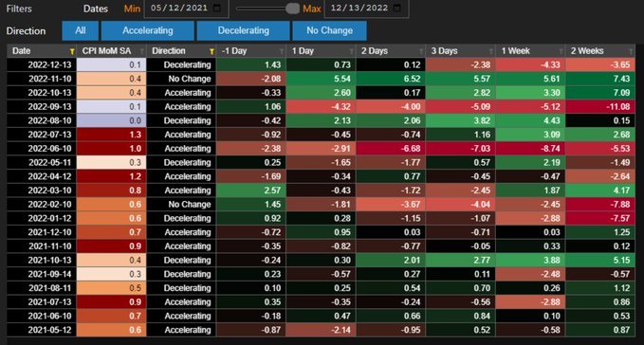This screenshot has height=345, width=644.
Task: Open the Min date calendar picker icon
Action: (218, 9)
